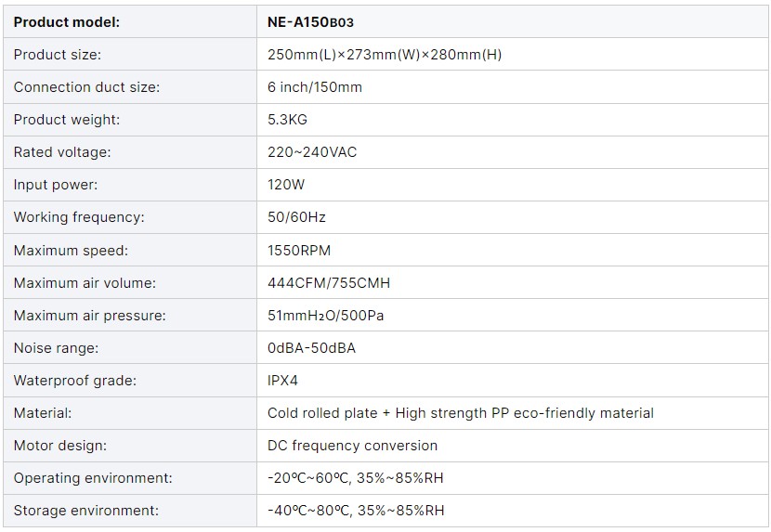Click the 220~240VAC voltage value

312,152
